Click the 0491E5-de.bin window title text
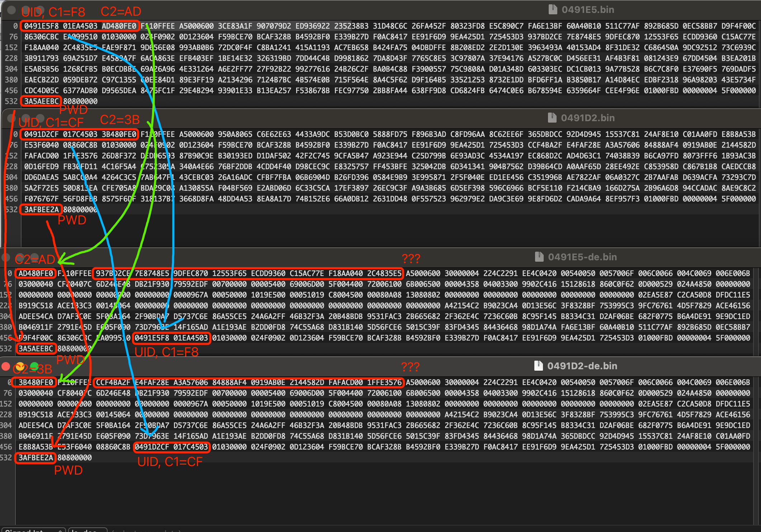Image resolution: width=761 pixels, height=532 pixels. 582,257
